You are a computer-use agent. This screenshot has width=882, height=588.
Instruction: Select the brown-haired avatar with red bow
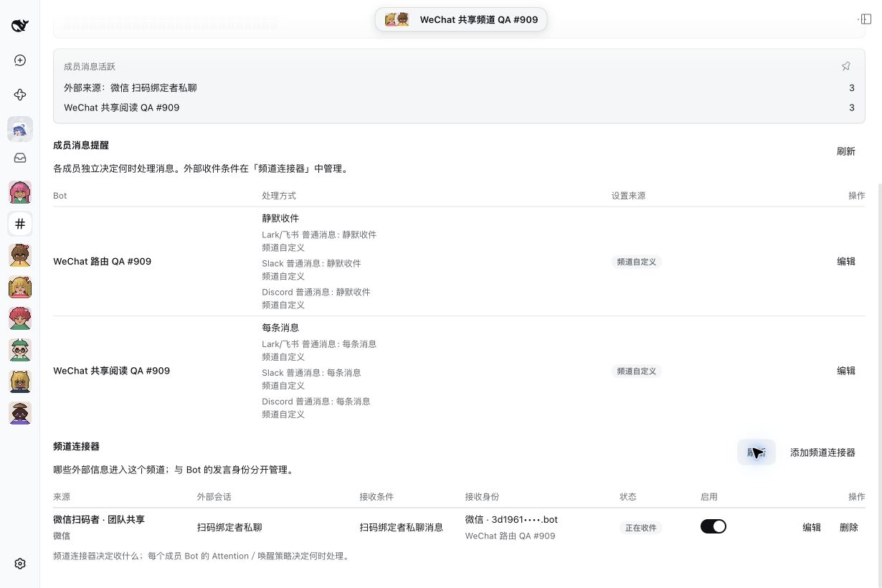tap(20, 255)
